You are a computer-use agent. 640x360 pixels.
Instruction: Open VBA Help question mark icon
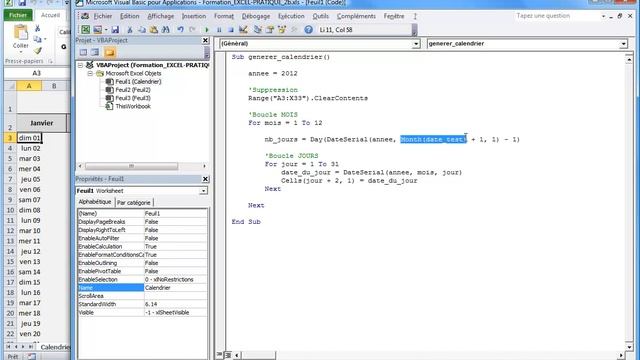click(309, 30)
